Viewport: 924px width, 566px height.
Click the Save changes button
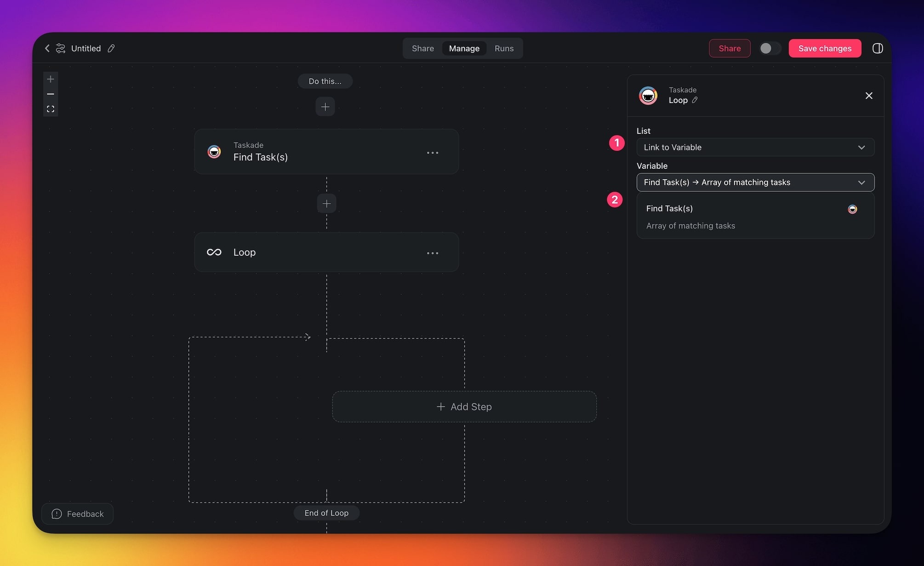click(x=825, y=48)
